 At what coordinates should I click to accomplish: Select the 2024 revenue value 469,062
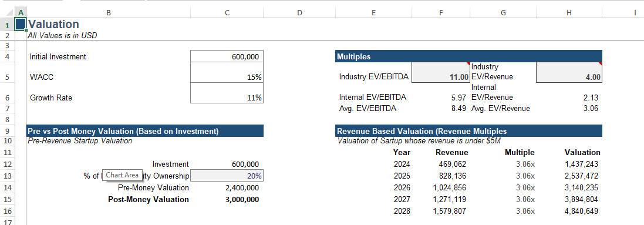point(441,164)
